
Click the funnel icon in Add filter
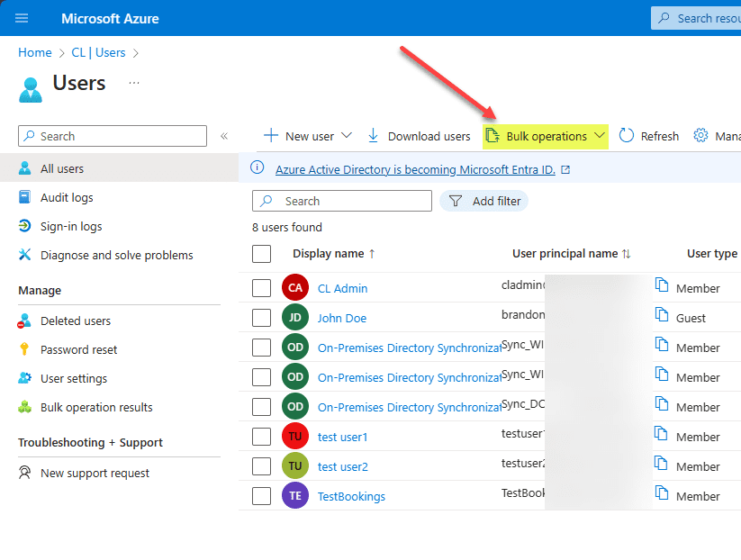455,202
